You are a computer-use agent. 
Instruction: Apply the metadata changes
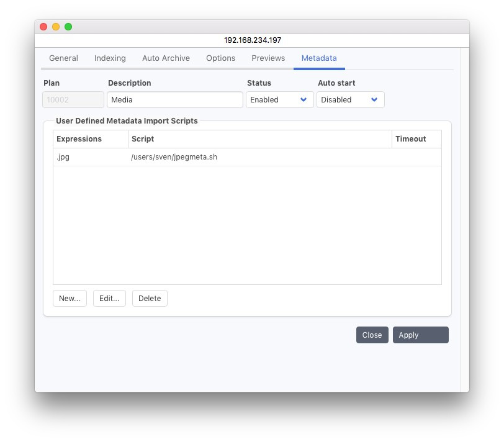(x=420, y=335)
